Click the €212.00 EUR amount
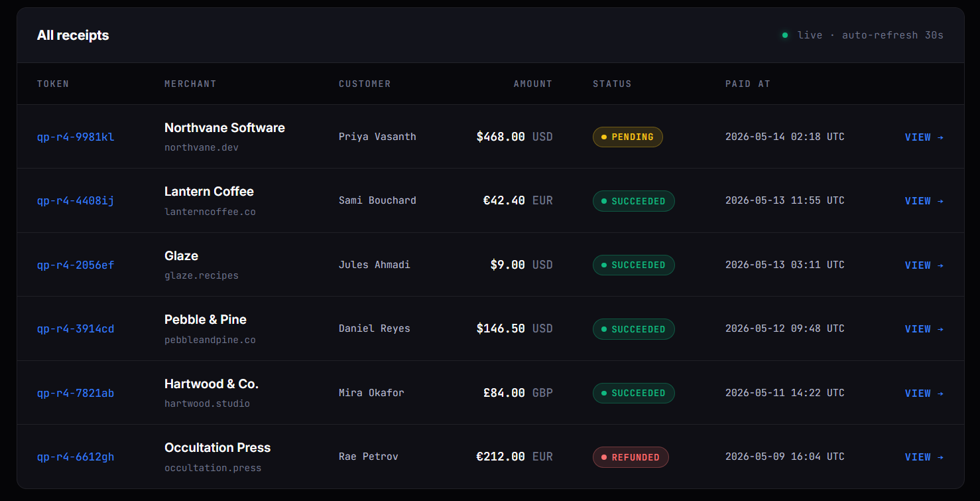980x501 pixels. 515,457
